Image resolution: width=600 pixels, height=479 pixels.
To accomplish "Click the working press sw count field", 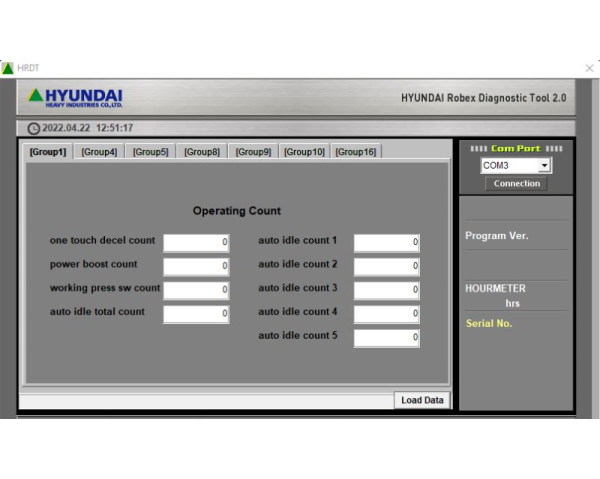I will coord(196,290).
